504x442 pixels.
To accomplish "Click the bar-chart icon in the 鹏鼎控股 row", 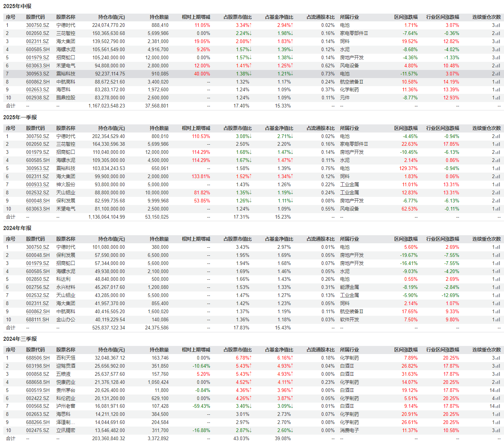I will (498, 98).
